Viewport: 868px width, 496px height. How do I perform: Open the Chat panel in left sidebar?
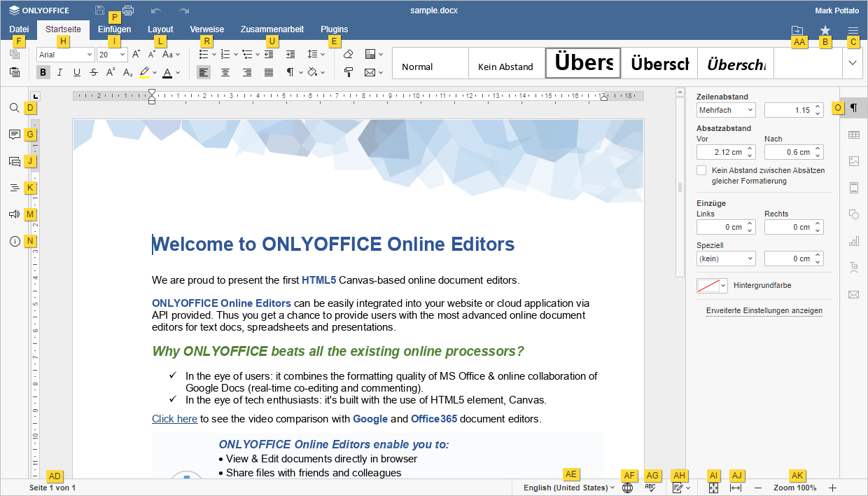coord(14,161)
